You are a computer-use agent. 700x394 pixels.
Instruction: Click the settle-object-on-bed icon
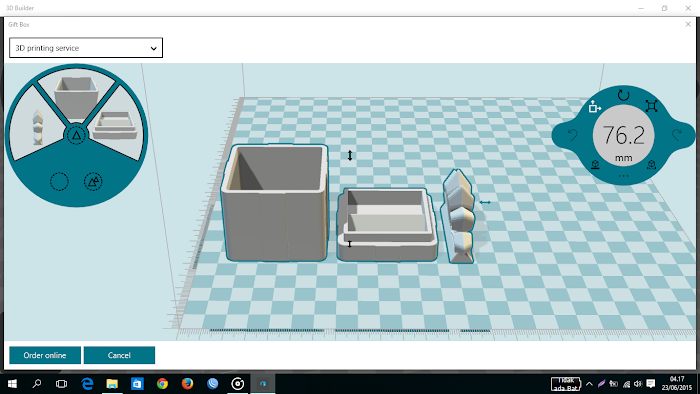click(595, 165)
